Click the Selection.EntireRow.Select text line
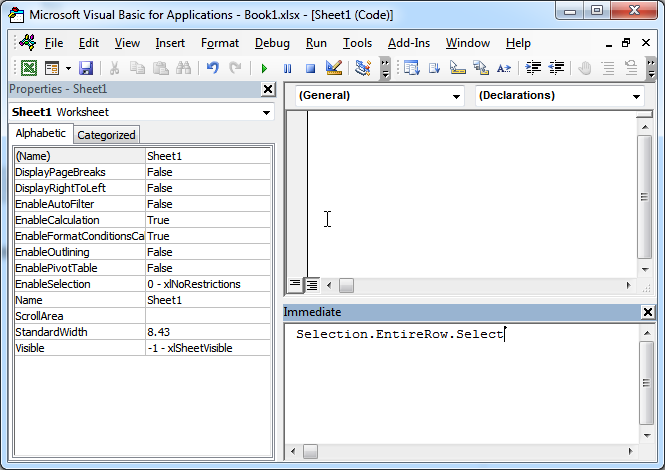The height and width of the screenshot is (470, 665). (x=400, y=334)
